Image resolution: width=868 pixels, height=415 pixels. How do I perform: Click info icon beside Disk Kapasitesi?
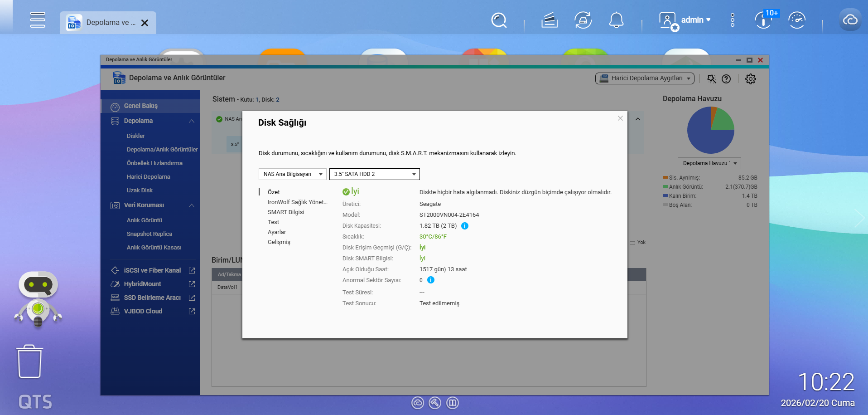(465, 226)
